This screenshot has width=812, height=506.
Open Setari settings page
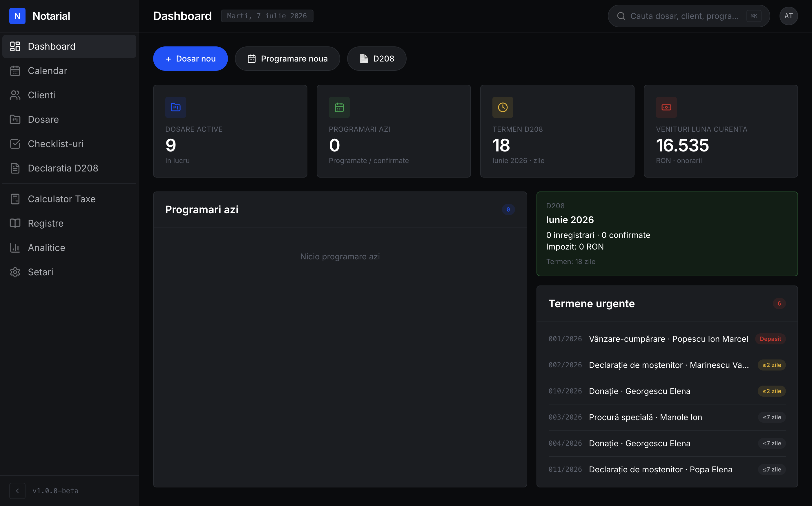(x=69, y=272)
